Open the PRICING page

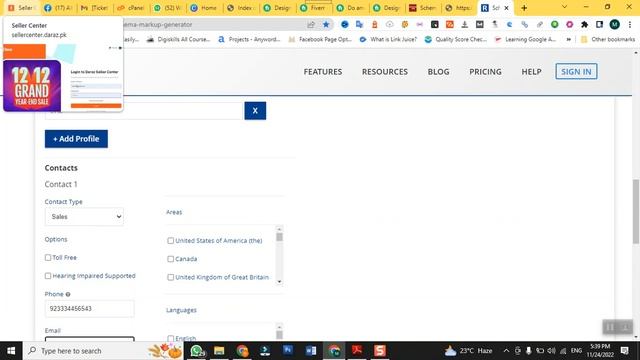(485, 72)
